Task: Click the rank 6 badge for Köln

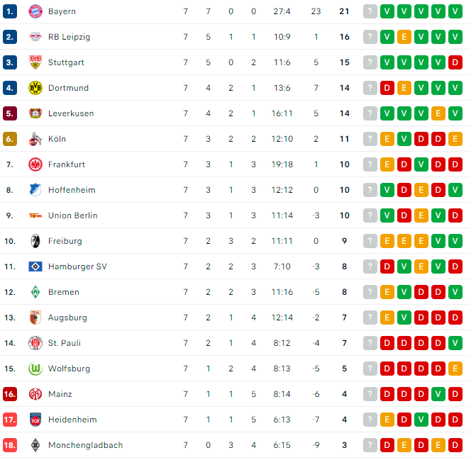Action: pos(10,139)
